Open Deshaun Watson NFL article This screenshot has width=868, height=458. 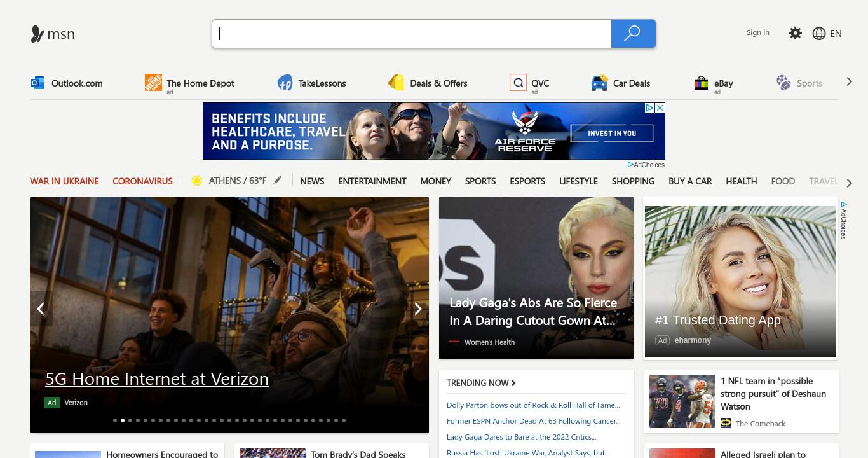point(773,394)
